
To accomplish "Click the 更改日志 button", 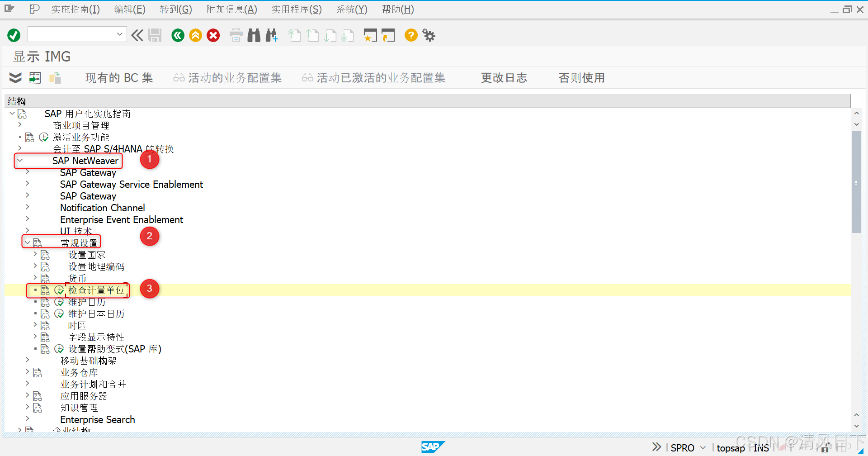I will click(x=504, y=78).
